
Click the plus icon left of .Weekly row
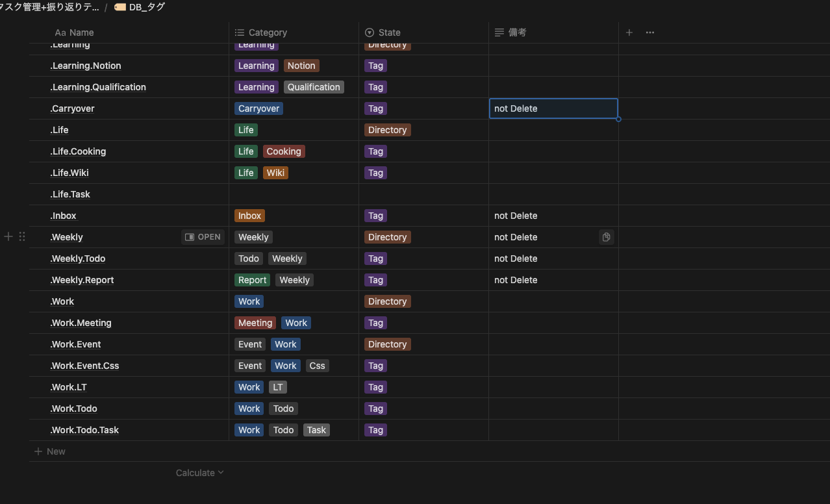(x=8, y=237)
